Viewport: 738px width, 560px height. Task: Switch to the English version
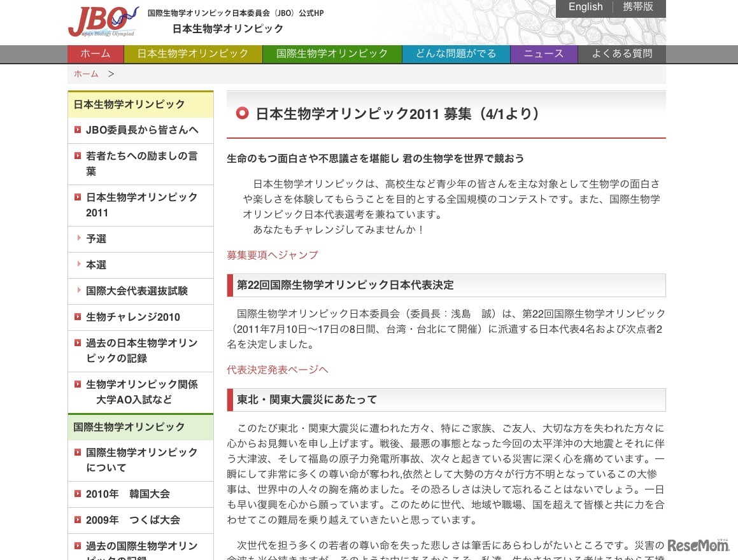click(585, 7)
